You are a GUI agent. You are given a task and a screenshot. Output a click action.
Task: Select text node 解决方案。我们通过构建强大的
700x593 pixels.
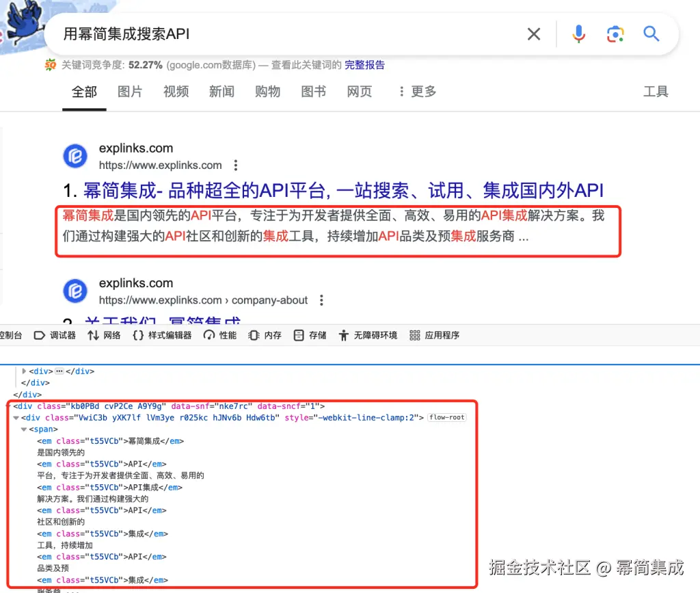point(92,499)
